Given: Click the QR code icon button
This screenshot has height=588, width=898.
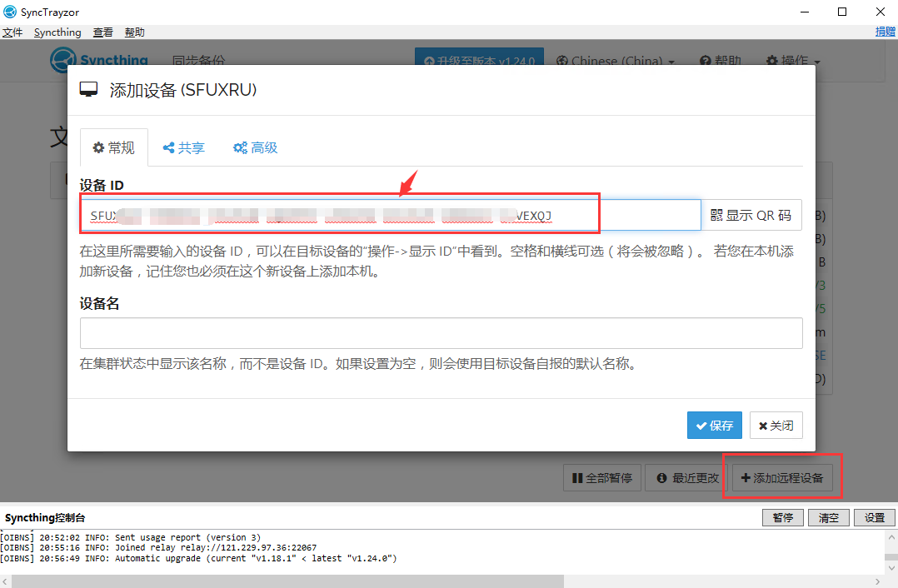Looking at the screenshot, I should (x=716, y=215).
